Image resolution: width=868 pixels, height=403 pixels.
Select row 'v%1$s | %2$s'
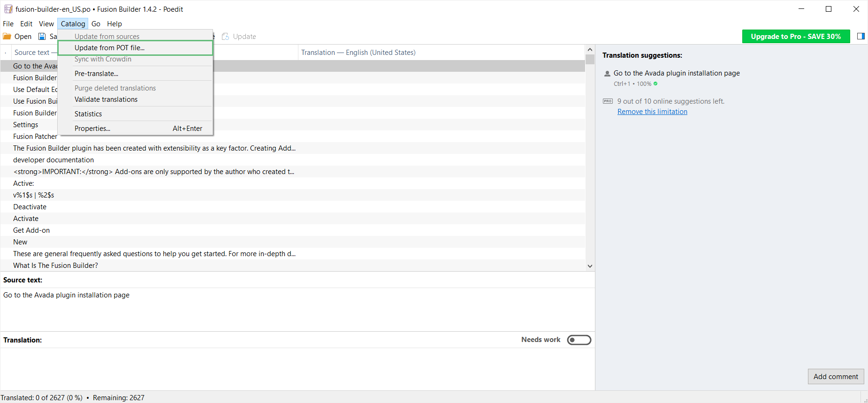click(293, 195)
